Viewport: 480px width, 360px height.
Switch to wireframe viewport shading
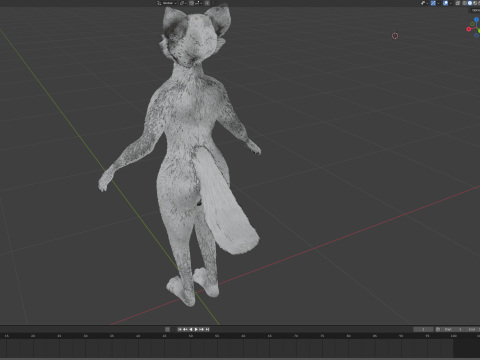[x=465, y=3]
